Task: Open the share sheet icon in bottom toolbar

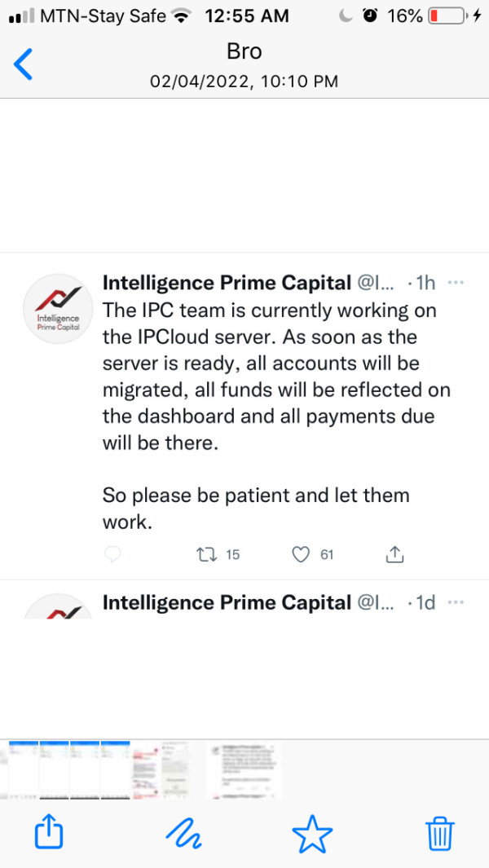Action: pyautogui.click(x=49, y=833)
